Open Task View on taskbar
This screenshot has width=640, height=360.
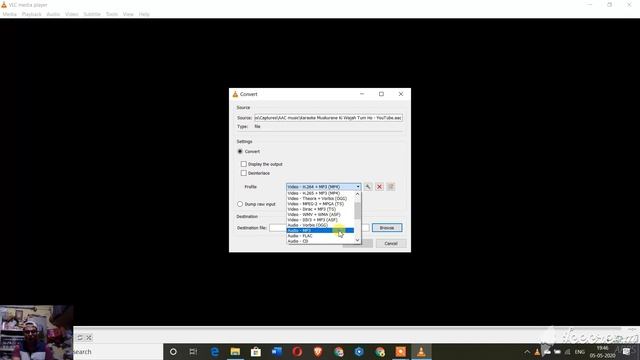point(193,351)
